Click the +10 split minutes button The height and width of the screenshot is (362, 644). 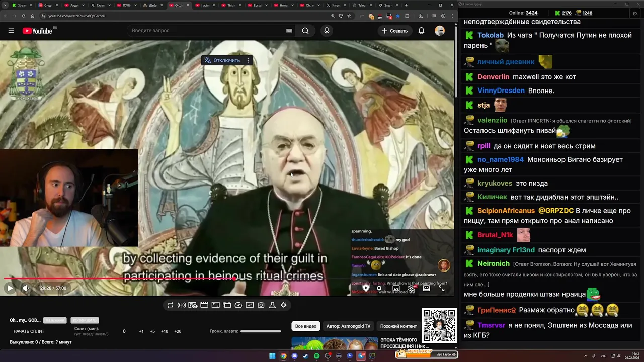pyautogui.click(x=165, y=331)
